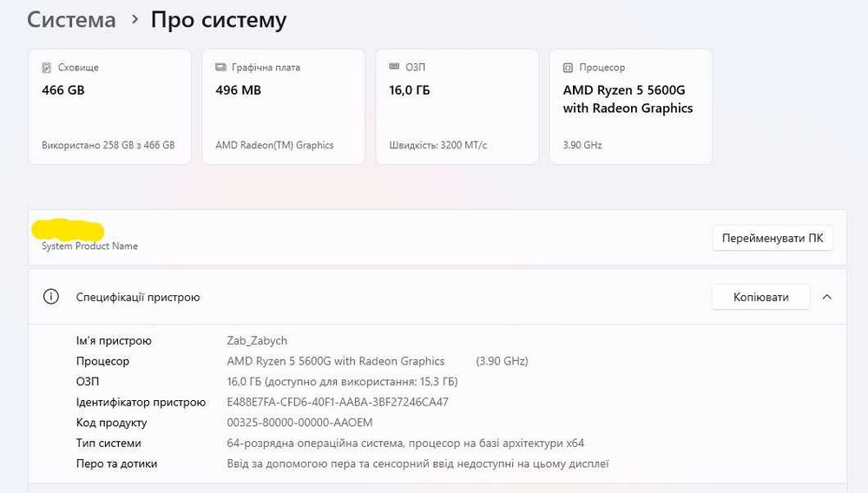
Task: Open the 466 GB storage details
Action: (x=63, y=89)
